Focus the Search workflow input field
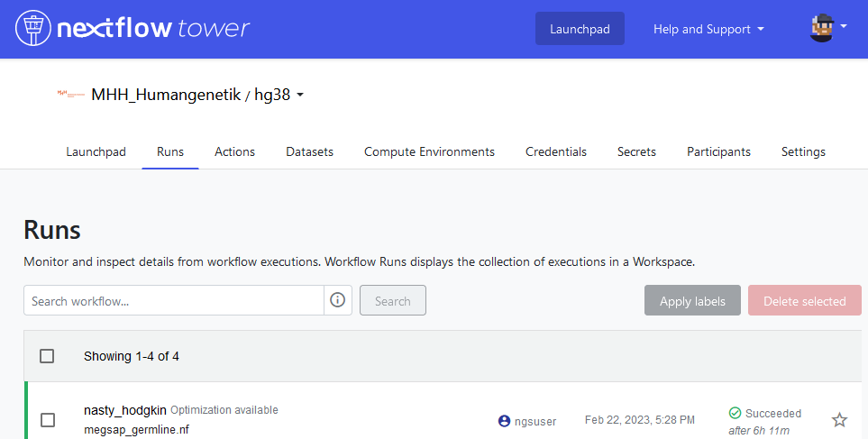 tap(173, 301)
